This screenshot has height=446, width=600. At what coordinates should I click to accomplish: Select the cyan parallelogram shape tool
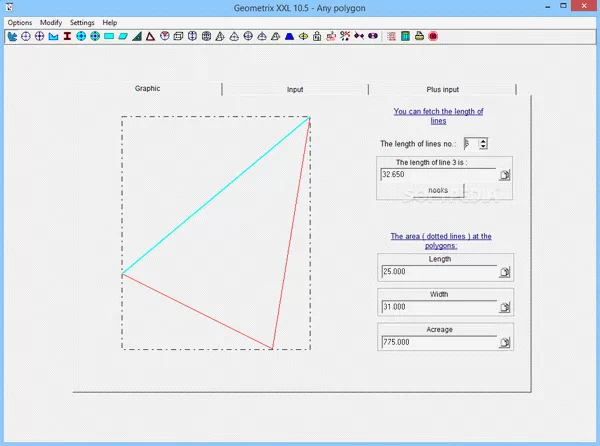coord(123,36)
